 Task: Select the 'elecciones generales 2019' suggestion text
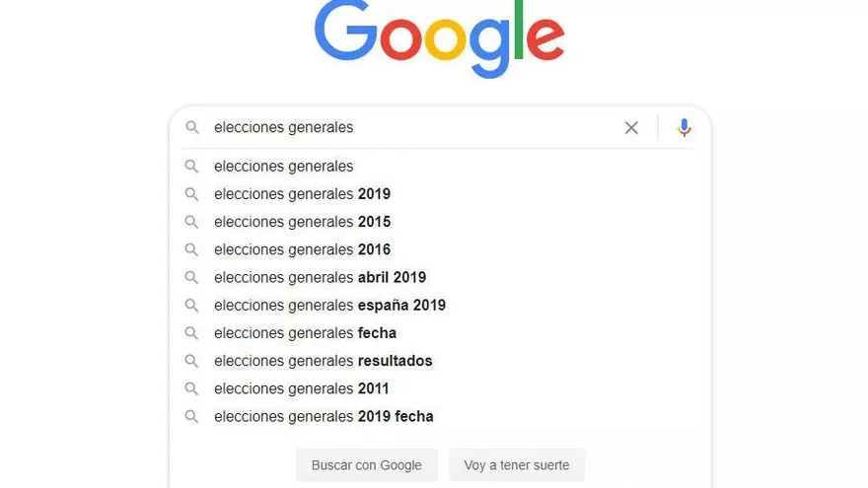pos(302,194)
